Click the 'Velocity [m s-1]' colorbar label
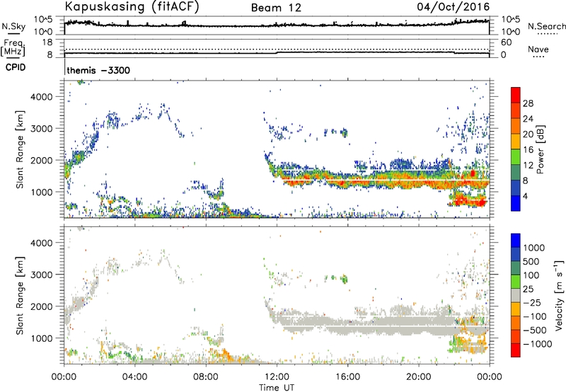 pyautogui.click(x=559, y=295)
